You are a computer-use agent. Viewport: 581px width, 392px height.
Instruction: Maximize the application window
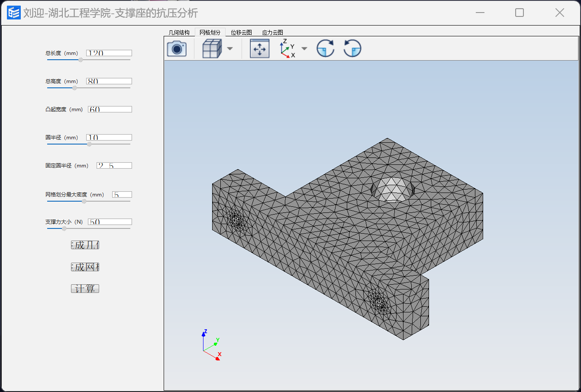pyautogui.click(x=520, y=13)
